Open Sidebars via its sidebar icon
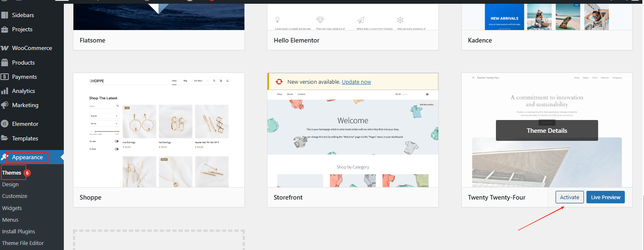The image size is (644, 250). coord(5,15)
